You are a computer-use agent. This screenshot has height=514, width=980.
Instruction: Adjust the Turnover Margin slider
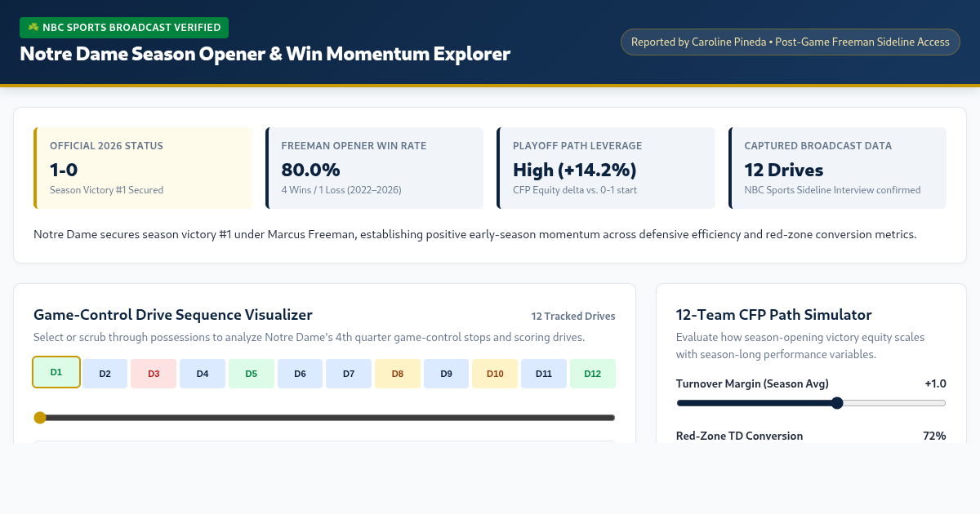(x=811, y=403)
